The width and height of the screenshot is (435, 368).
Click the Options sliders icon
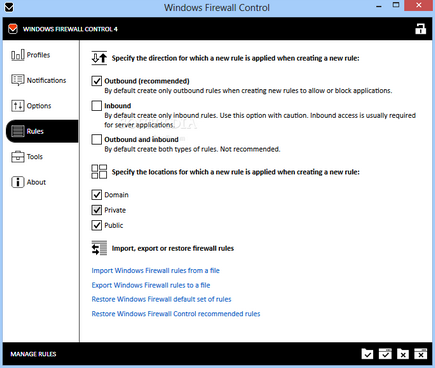coord(18,106)
